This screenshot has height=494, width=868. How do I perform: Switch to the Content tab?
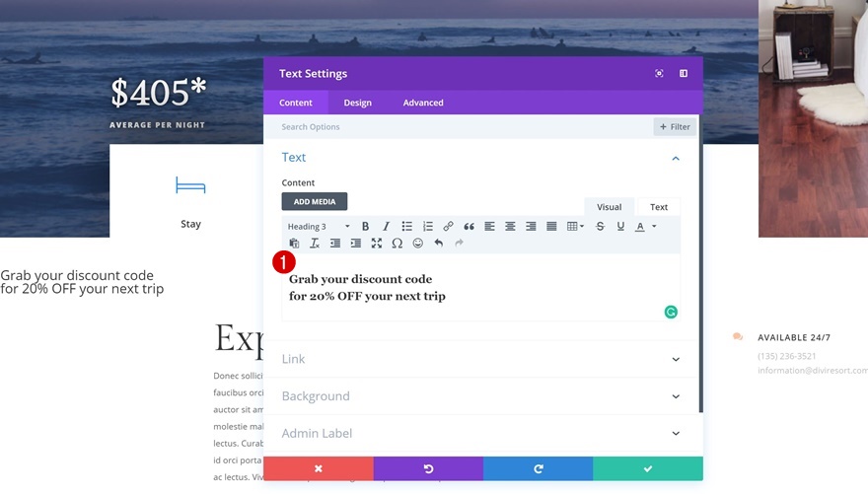[x=296, y=103]
